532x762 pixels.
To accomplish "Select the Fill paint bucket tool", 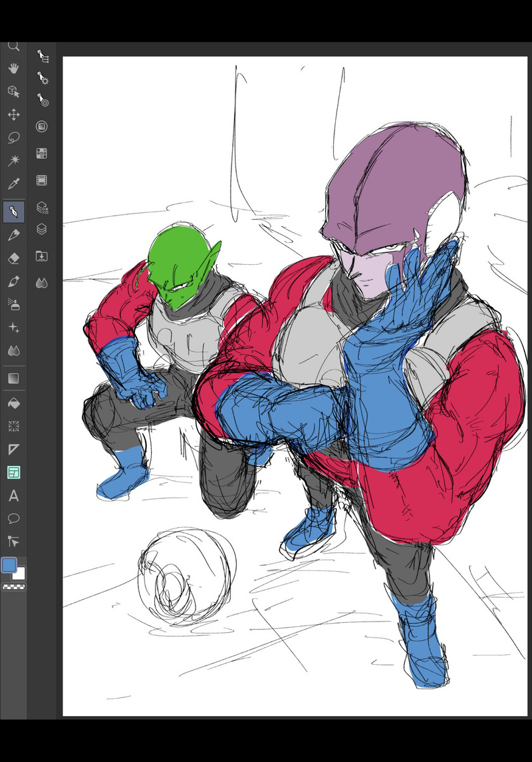I will click(13, 403).
